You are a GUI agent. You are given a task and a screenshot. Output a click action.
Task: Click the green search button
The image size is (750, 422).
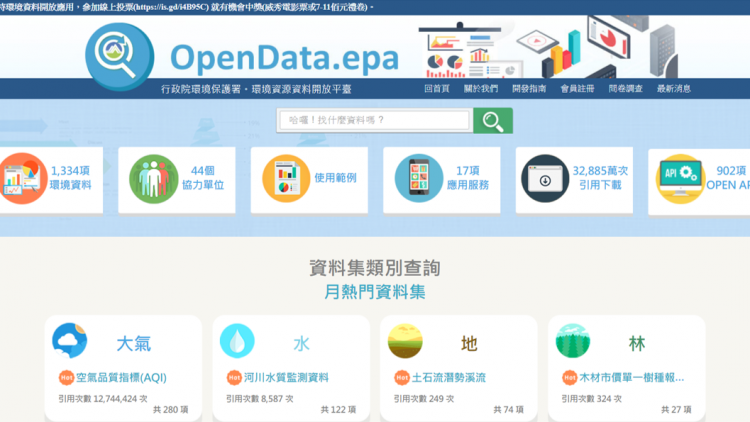[493, 121]
